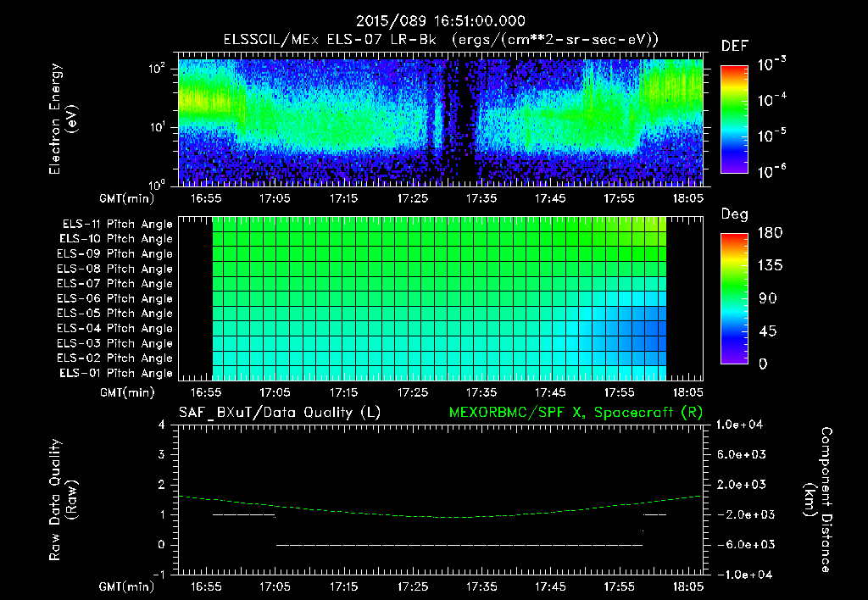Select the ELS-07 Pitch Angle row label

click(115, 283)
